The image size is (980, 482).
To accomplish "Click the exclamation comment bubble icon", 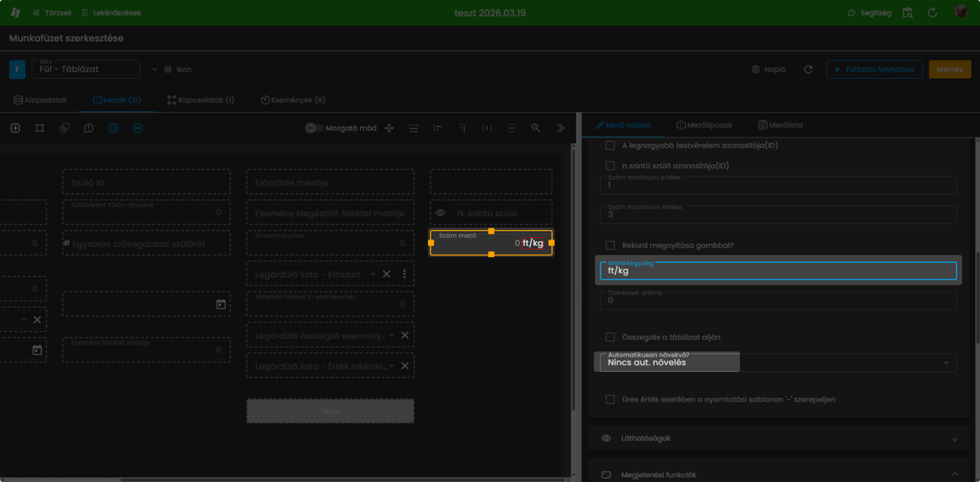I will [89, 128].
